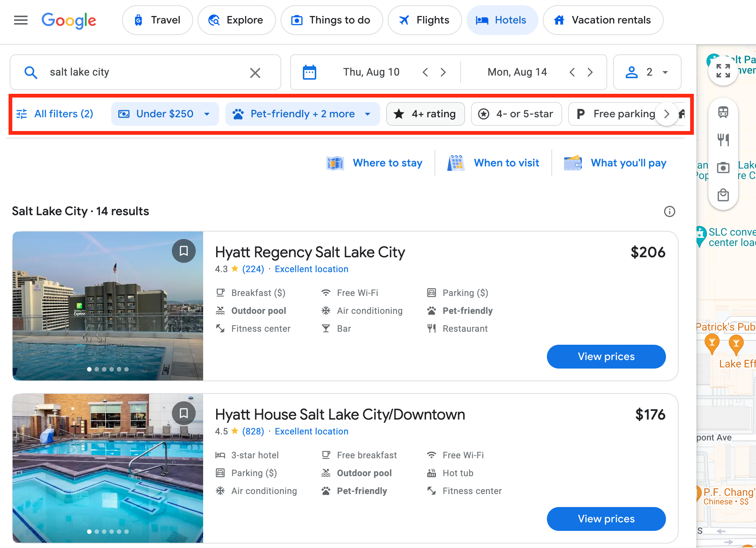
Task: Show shopping layer on map
Action: coord(723,195)
